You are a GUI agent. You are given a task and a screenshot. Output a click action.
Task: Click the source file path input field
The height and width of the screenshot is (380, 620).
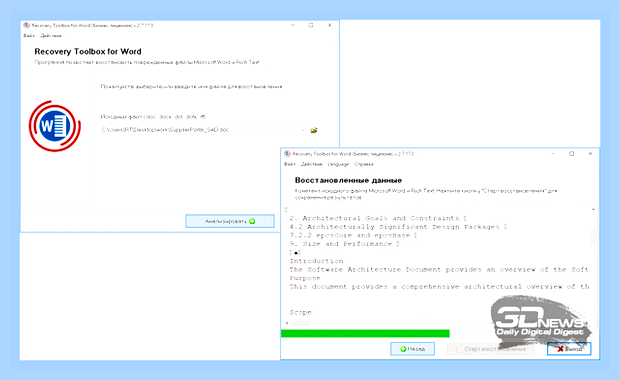(x=203, y=130)
